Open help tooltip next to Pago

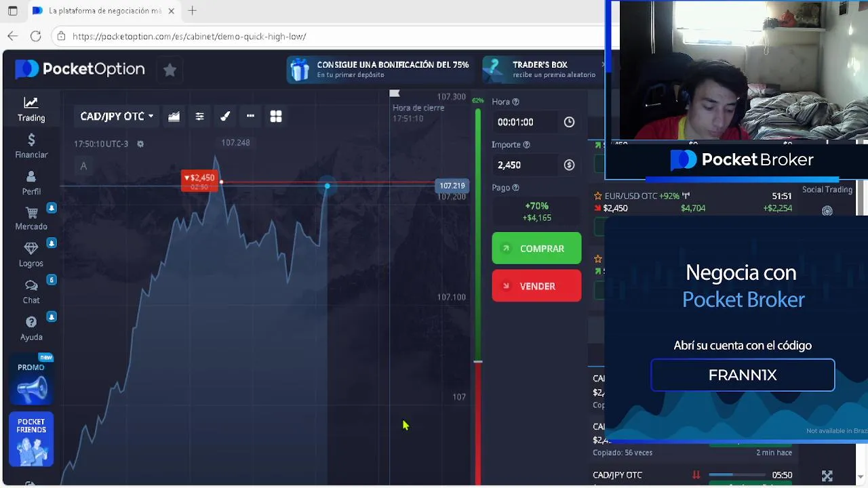tap(515, 188)
